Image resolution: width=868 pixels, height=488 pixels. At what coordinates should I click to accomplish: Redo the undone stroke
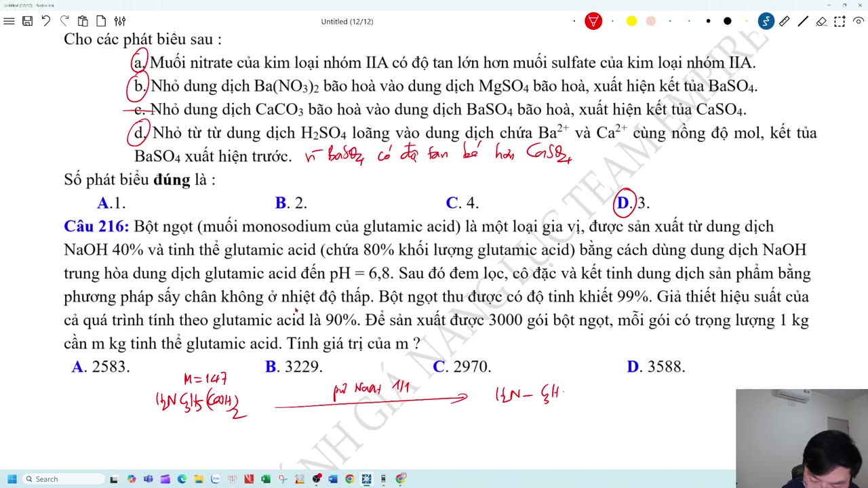click(64, 21)
